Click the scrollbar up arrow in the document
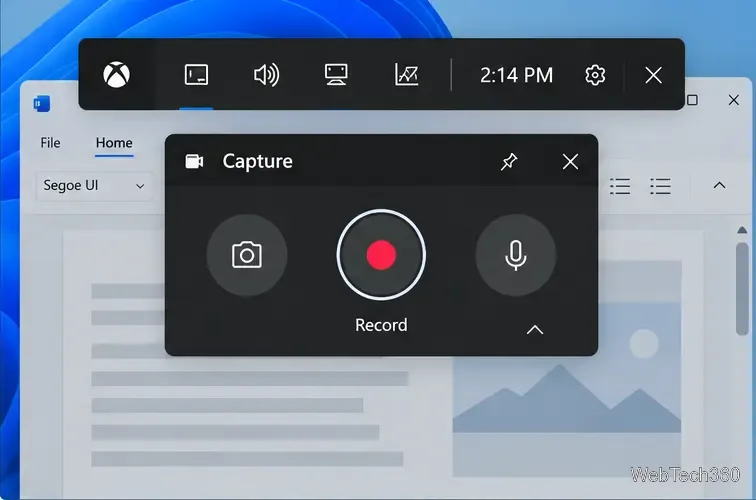 742,230
